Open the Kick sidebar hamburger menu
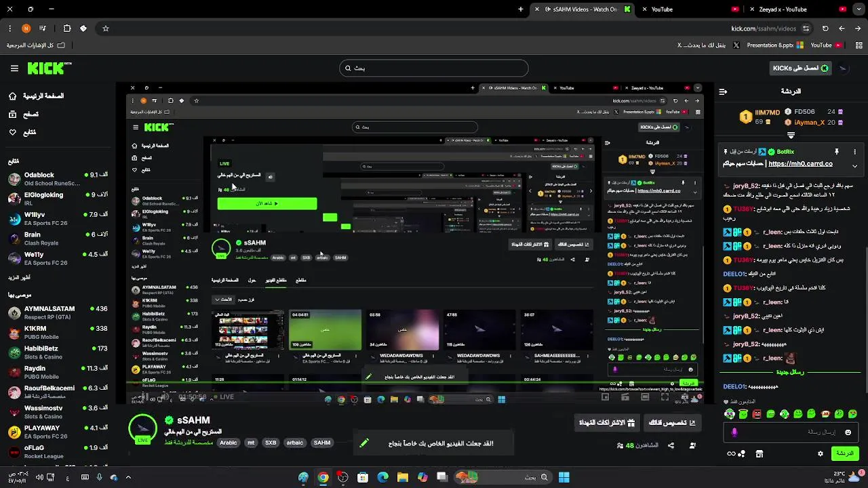Screen dimensions: 868x488 pyautogui.click(x=14, y=68)
